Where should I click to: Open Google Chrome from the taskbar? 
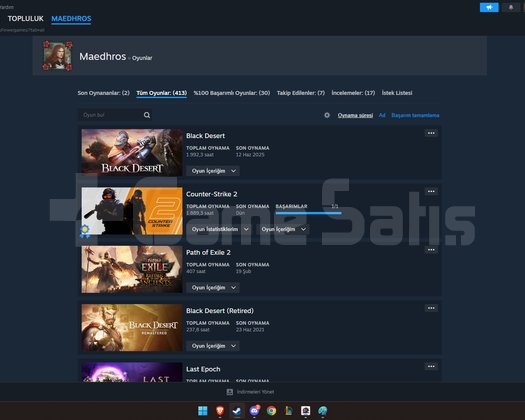pyautogui.click(x=271, y=411)
